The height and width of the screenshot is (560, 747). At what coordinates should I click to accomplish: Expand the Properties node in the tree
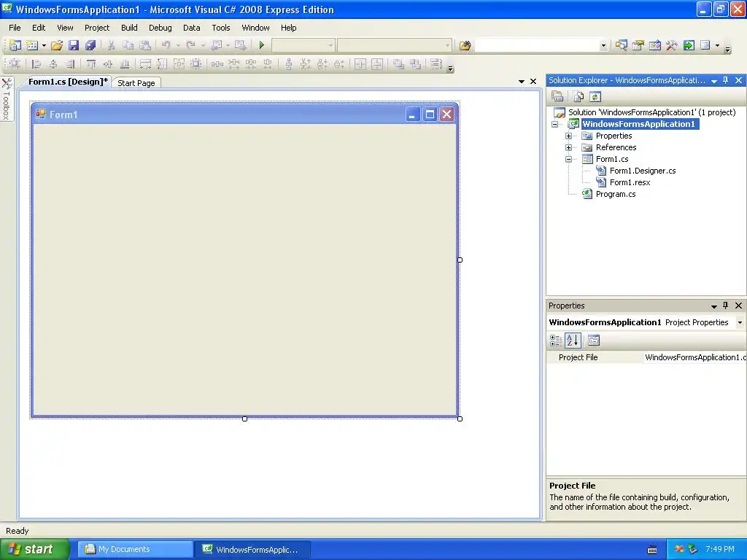pyautogui.click(x=568, y=136)
